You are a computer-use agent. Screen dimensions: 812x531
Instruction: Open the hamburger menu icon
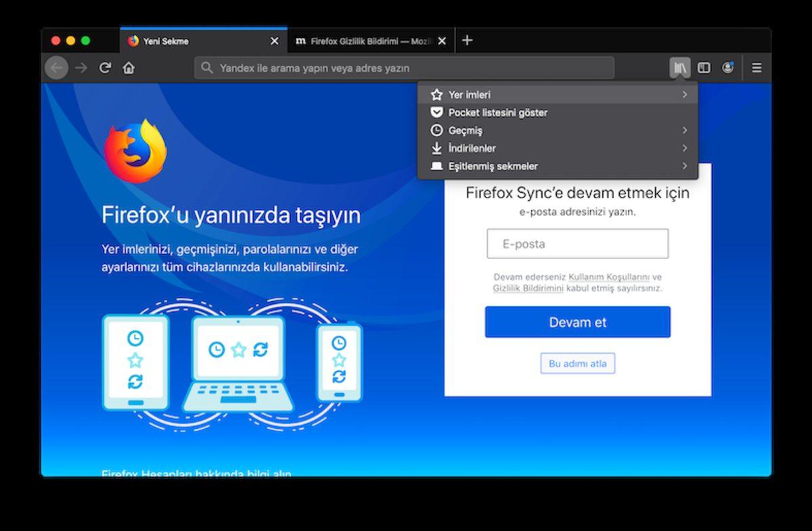pos(756,68)
